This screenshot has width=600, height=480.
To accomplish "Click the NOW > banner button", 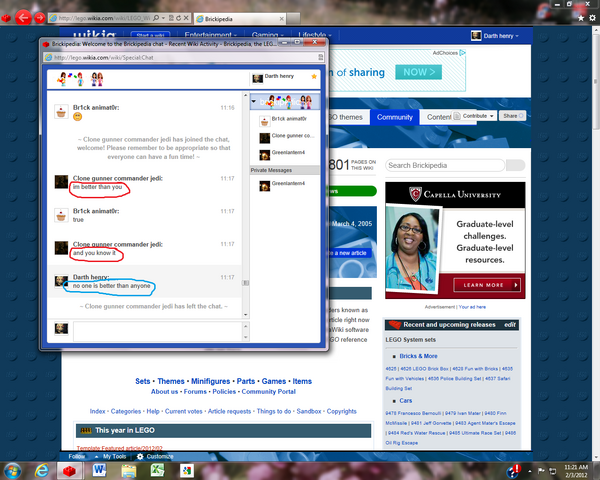I will (x=418, y=72).
